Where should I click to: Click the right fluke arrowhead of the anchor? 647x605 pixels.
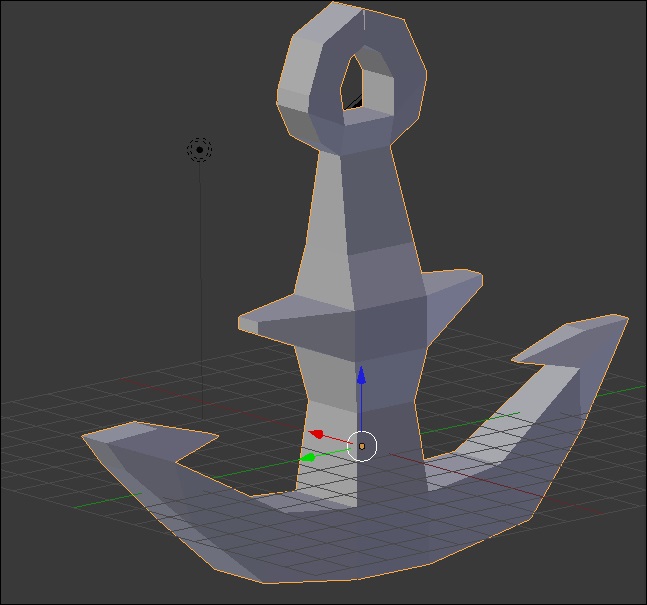pyautogui.click(x=580, y=340)
